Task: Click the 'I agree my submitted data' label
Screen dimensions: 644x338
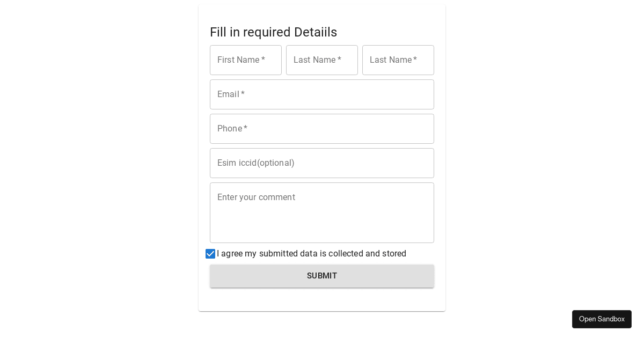Action: click(311, 254)
